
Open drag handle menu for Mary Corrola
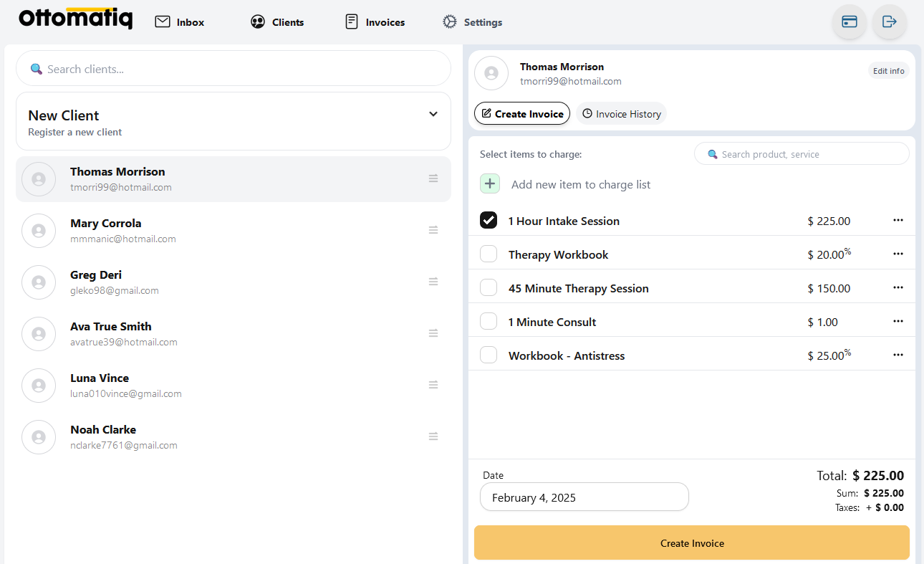click(433, 230)
